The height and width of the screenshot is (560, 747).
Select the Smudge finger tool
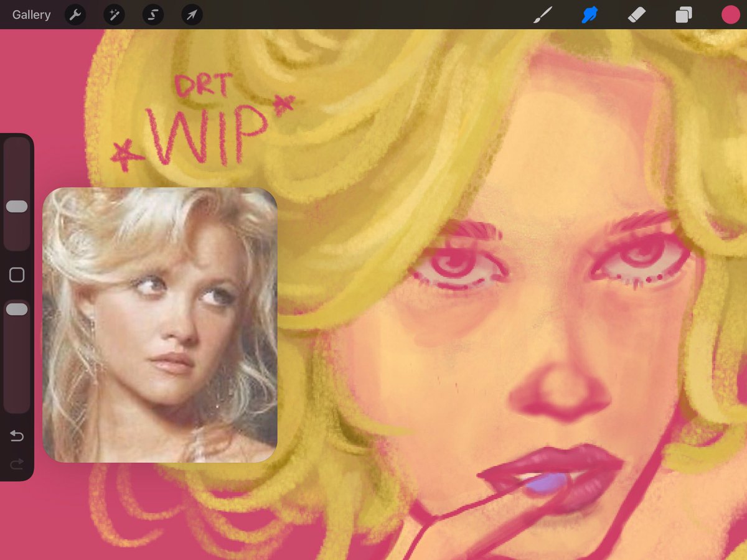(x=590, y=15)
